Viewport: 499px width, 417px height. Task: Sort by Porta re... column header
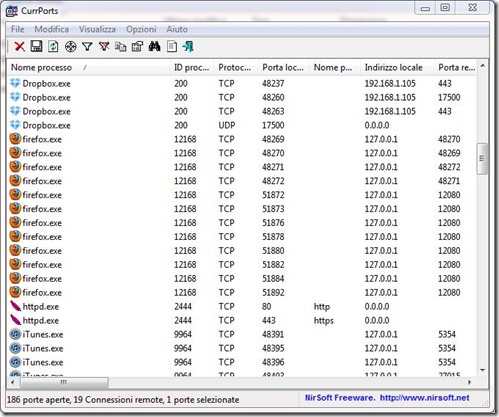point(456,67)
